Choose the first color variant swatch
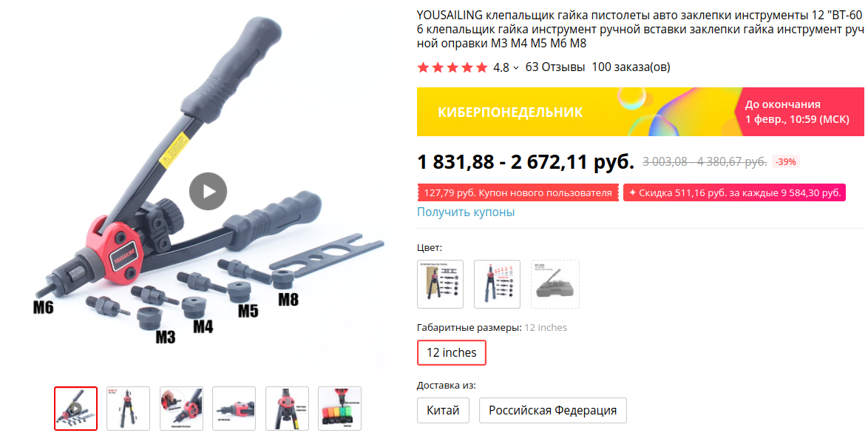Screen dimensions: 868x433 tap(440, 284)
